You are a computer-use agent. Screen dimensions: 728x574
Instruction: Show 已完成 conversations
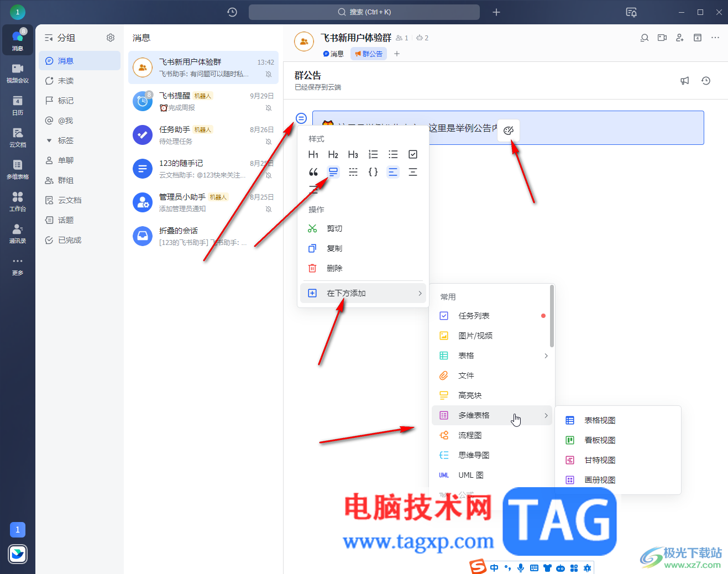pyautogui.click(x=80, y=240)
